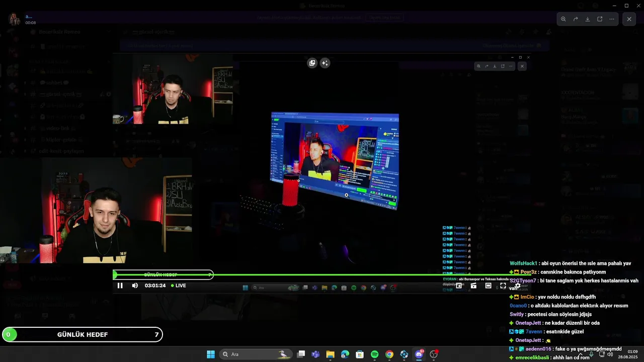Open Google Chrome from the taskbar
644x362 pixels.
pos(389,354)
